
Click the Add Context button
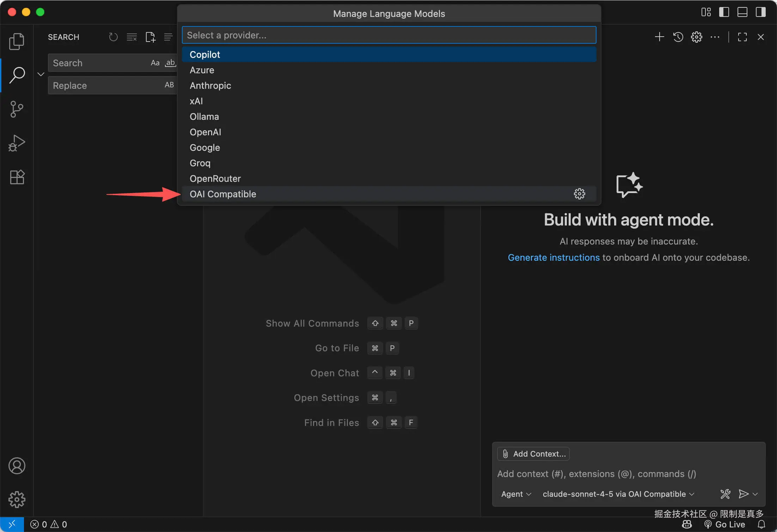533,454
